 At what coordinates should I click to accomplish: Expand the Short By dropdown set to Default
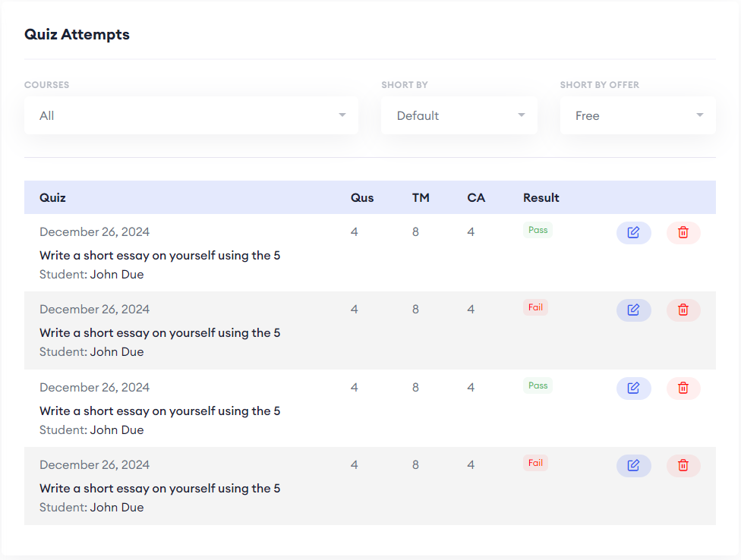point(459,115)
